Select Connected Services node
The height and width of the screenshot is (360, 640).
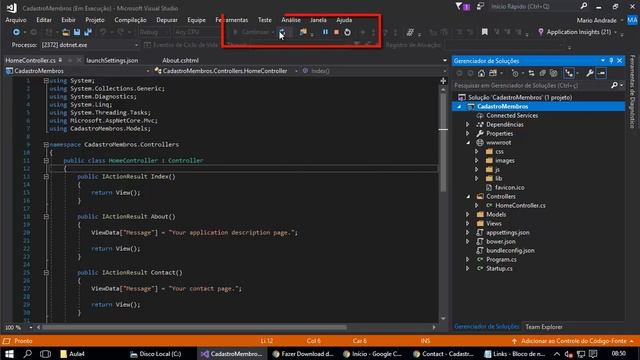512,116
